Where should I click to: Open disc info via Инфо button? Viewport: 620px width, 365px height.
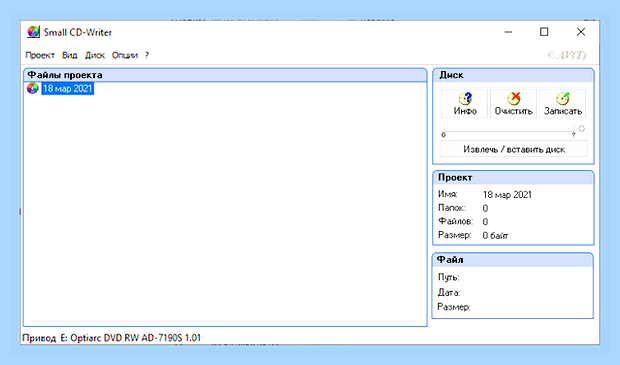point(465,104)
